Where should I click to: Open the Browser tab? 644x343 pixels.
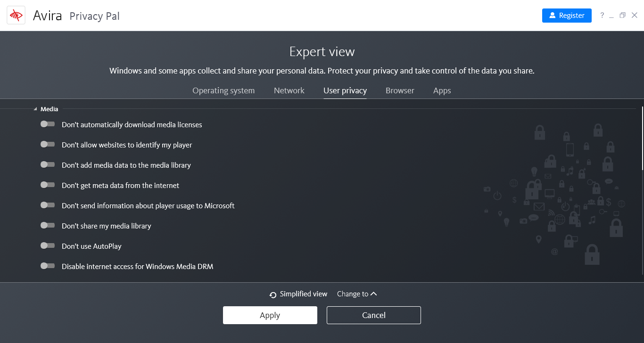[400, 90]
